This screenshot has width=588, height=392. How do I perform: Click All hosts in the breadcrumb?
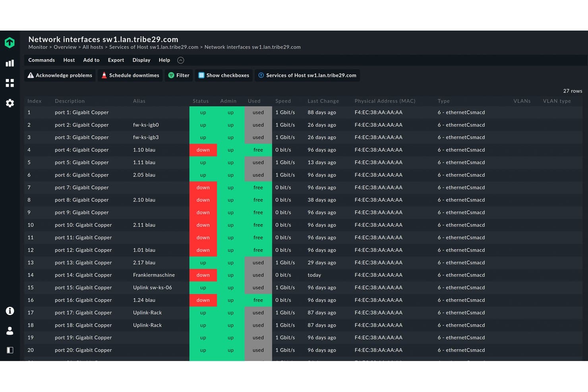[93, 47]
